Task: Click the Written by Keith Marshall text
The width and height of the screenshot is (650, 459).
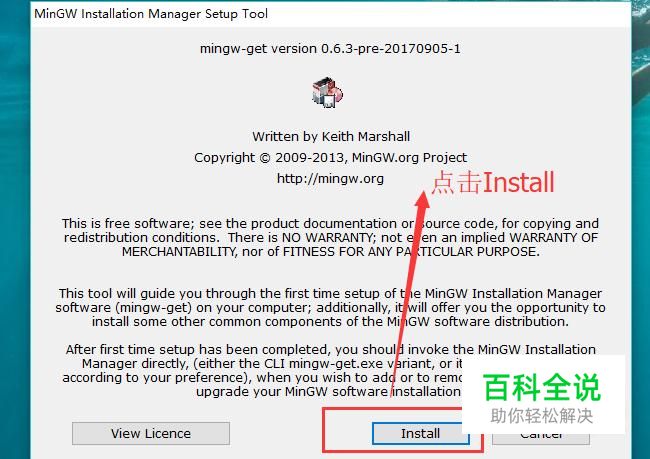Action: (331, 136)
